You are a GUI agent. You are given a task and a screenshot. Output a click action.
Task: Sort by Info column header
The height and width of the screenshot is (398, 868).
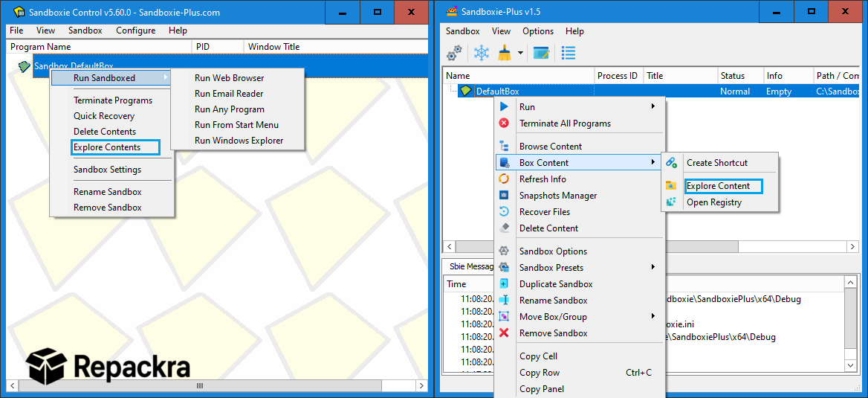788,76
